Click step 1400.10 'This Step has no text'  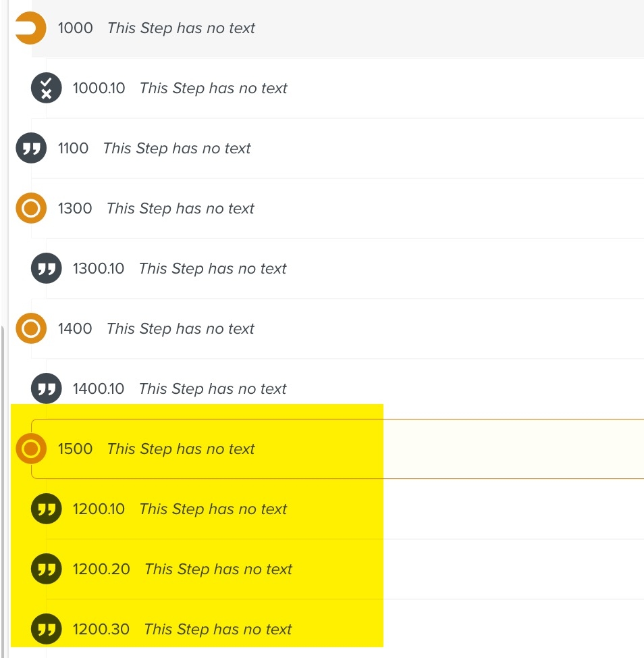(x=213, y=389)
